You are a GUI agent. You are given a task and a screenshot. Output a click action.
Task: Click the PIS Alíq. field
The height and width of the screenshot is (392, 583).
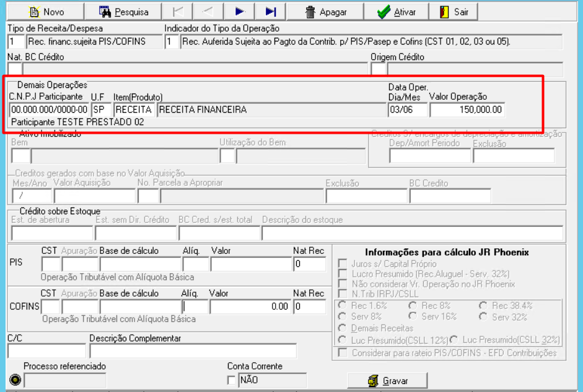(196, 264)
